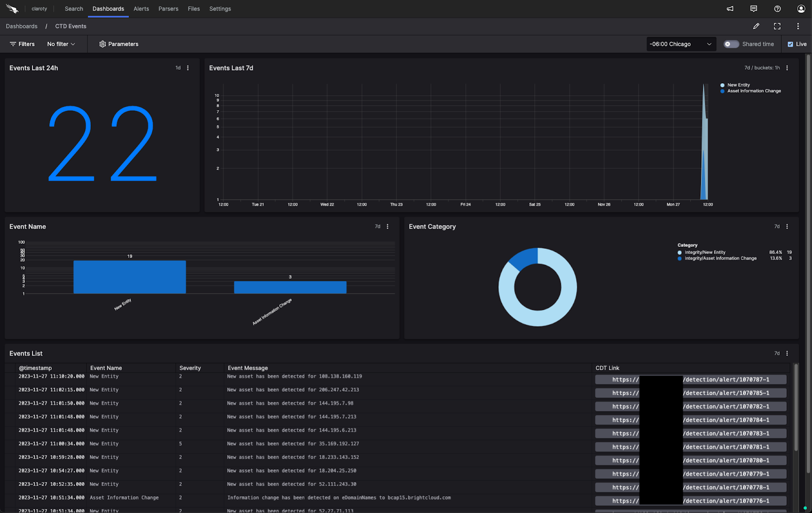Open Events Last 24h widget options menu
Image resolution: width=812 pixels, height=513 pixels.
pyautogui.click(x=188, y=68)
